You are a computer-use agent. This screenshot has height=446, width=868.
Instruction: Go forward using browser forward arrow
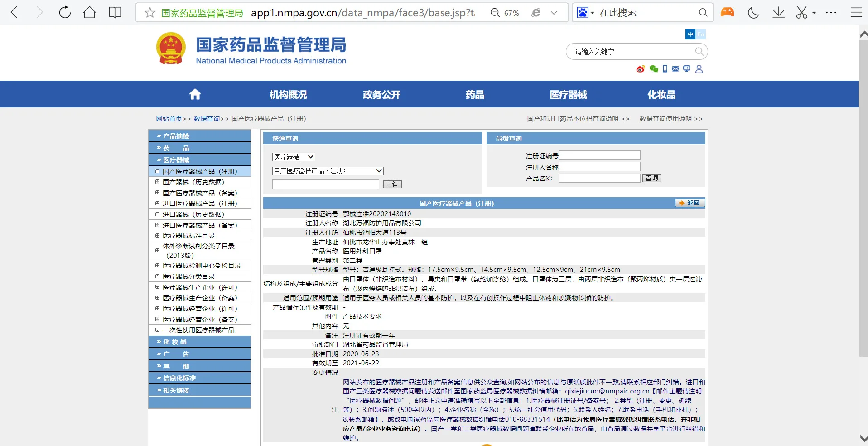pyautogui.click(x=39, y=12)
